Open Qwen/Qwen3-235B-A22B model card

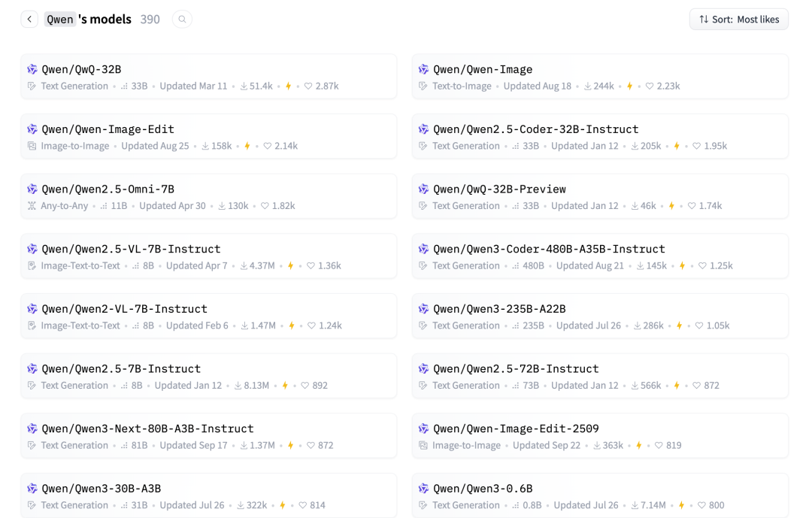tap(600, 316)
